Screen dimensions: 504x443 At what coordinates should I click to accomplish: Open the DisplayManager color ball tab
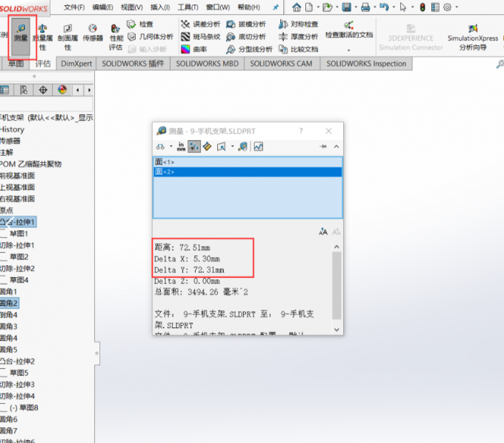click(62, 90)
